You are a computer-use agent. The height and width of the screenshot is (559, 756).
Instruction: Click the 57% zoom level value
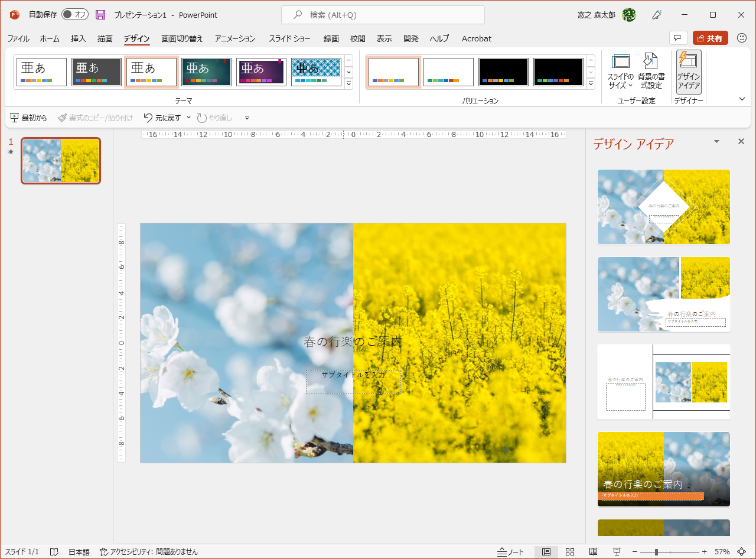coord(722,552)
